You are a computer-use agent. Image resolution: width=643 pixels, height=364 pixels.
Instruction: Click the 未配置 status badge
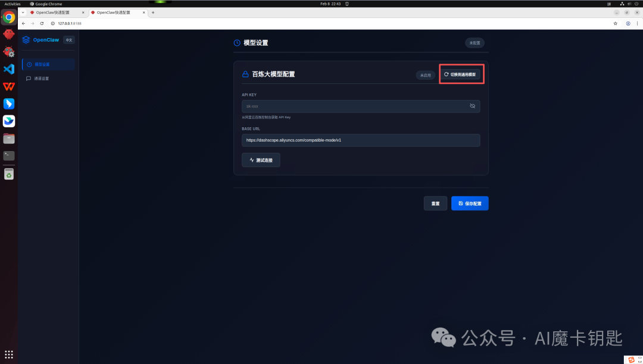[475, 43]
